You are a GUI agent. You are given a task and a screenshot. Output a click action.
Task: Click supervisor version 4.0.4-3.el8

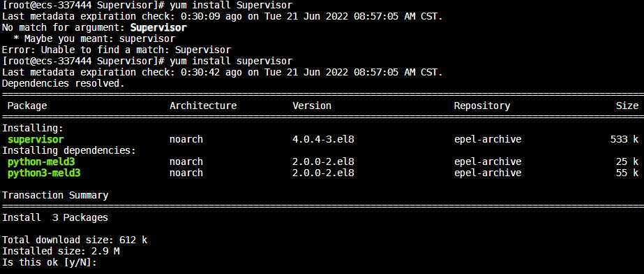pyautogui.click(x=323, y=140)
